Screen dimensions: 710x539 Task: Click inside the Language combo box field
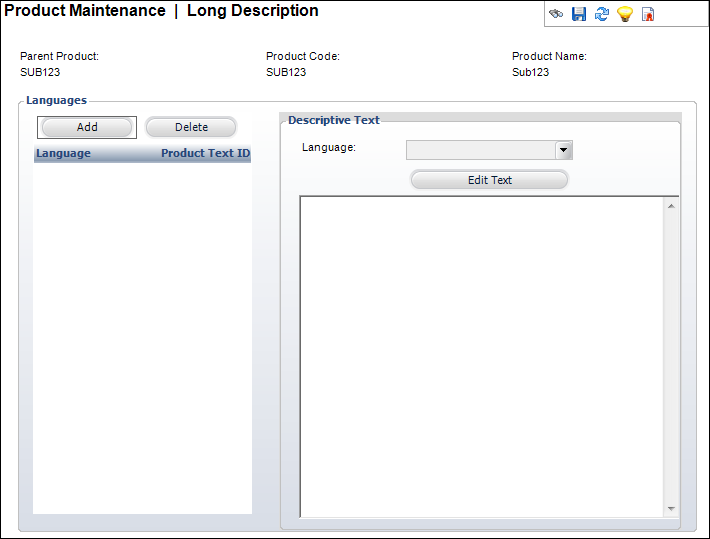480,150
